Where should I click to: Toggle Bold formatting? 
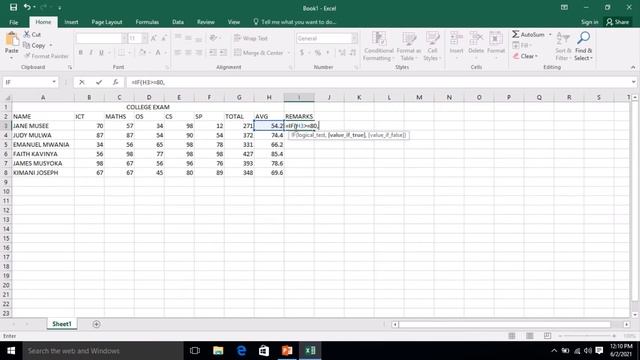[x=80, y=53]
